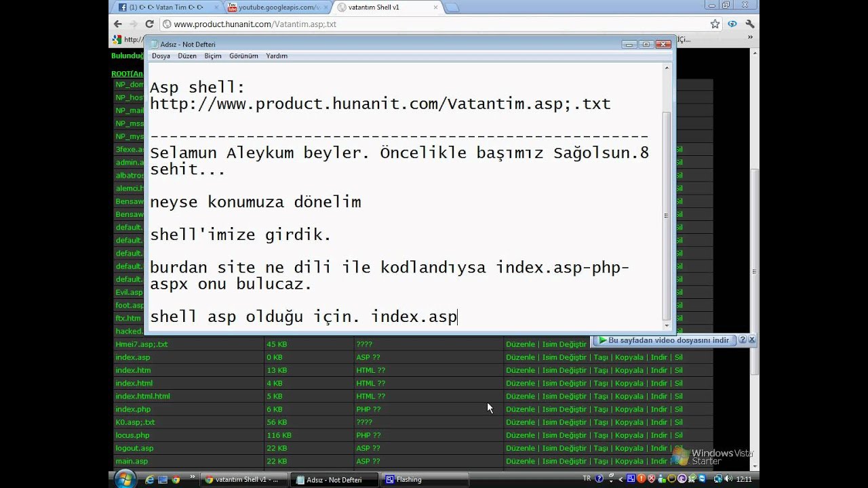Click Kopyala on the locus.php row

[629, 435]
